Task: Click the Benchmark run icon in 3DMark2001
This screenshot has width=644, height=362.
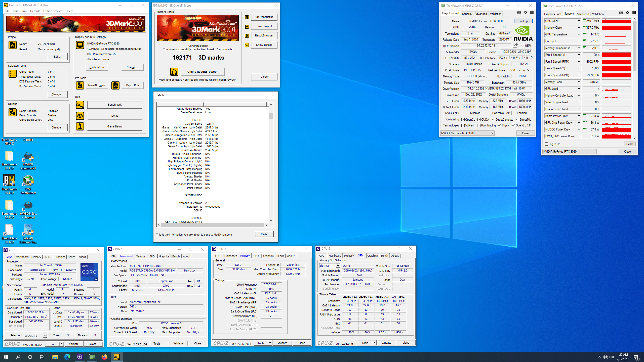Action: click(x=80, y=105)
